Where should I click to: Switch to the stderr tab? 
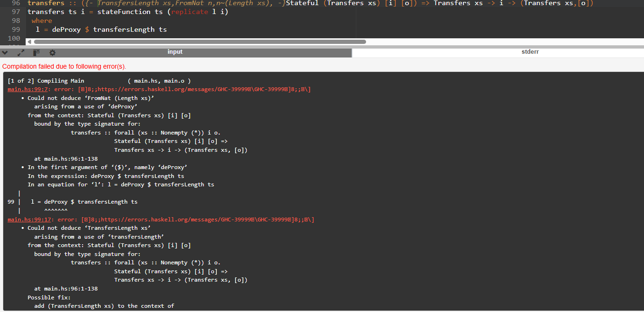point(530,52)
